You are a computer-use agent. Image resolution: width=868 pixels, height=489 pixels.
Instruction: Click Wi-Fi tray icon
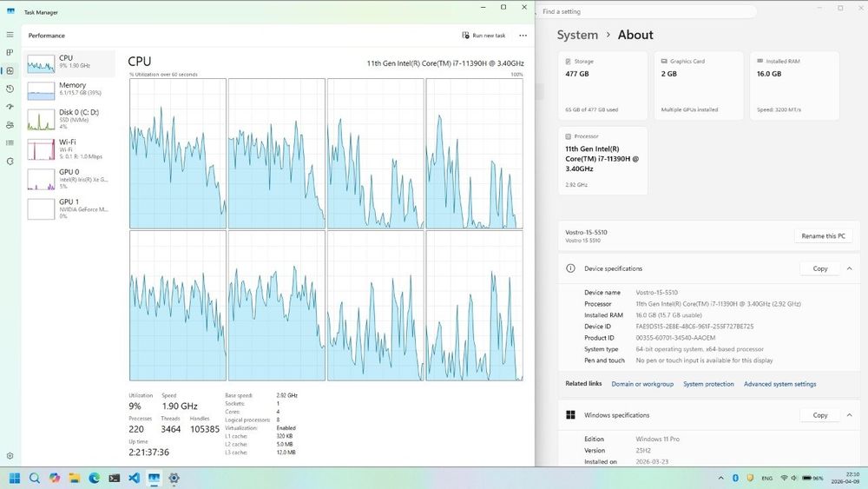coord(784,478)
